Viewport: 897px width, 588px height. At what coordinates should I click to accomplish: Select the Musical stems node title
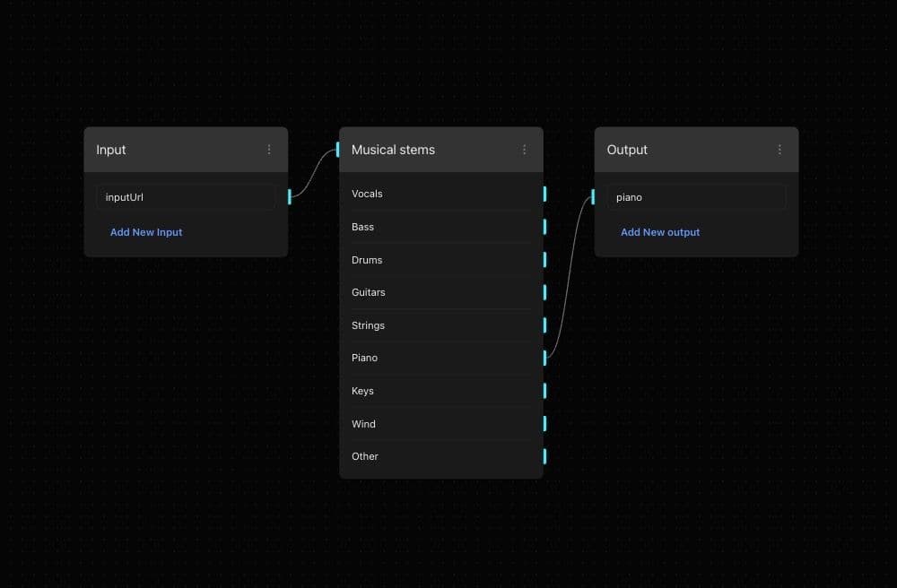pyautogui.click(x=393, y=150)
